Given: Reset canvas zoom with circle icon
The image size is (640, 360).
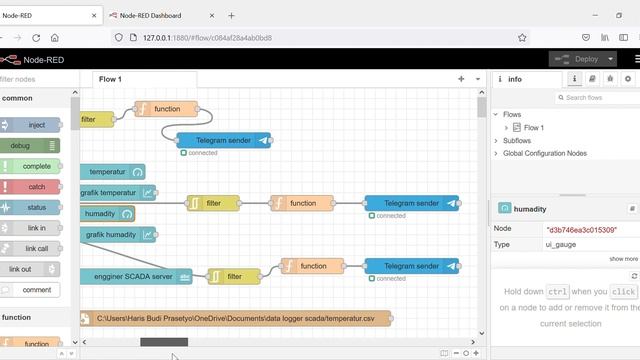Looking at the screenshot, I should pos(466,353).
